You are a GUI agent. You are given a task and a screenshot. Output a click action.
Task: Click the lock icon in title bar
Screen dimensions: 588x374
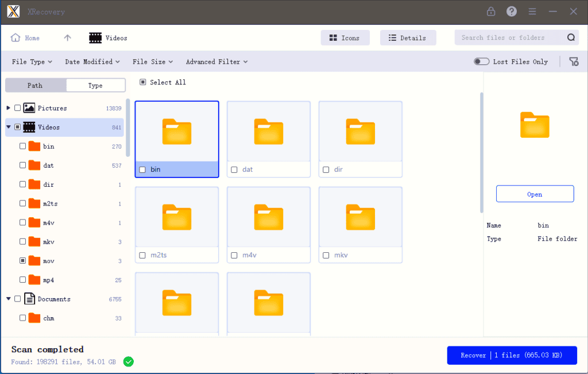491,11
